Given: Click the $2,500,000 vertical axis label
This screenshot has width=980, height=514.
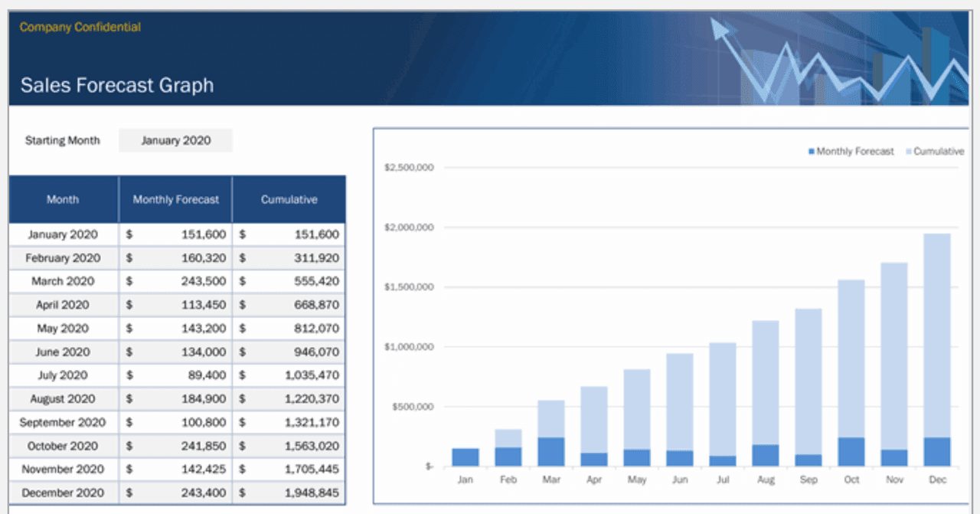Looking at the screenshot, I should point(407,168).
